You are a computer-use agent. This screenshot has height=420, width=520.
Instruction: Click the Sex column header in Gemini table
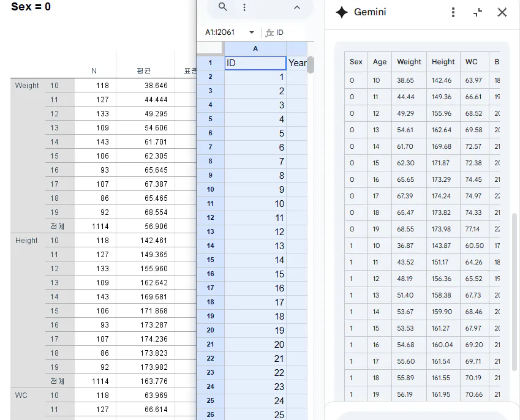356,62
